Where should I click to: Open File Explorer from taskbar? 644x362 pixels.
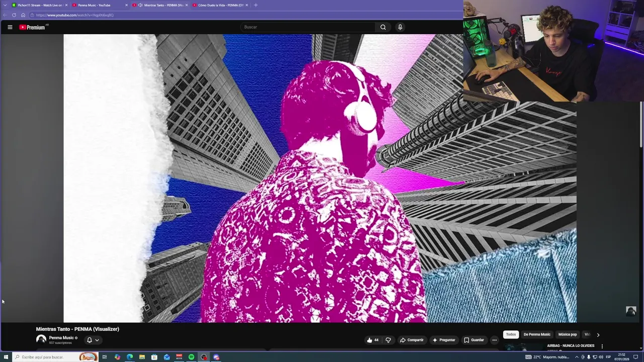point(142,357)
